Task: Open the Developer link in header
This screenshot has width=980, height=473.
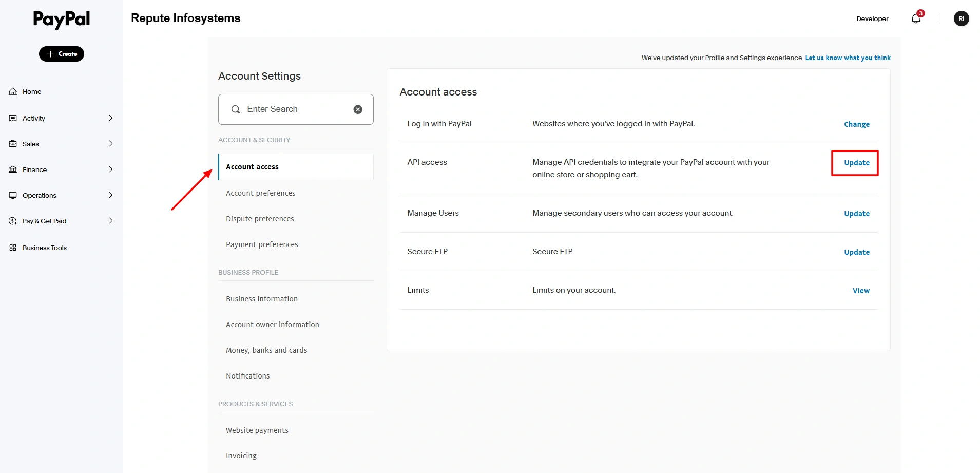Action: click(x=872, y=18)
